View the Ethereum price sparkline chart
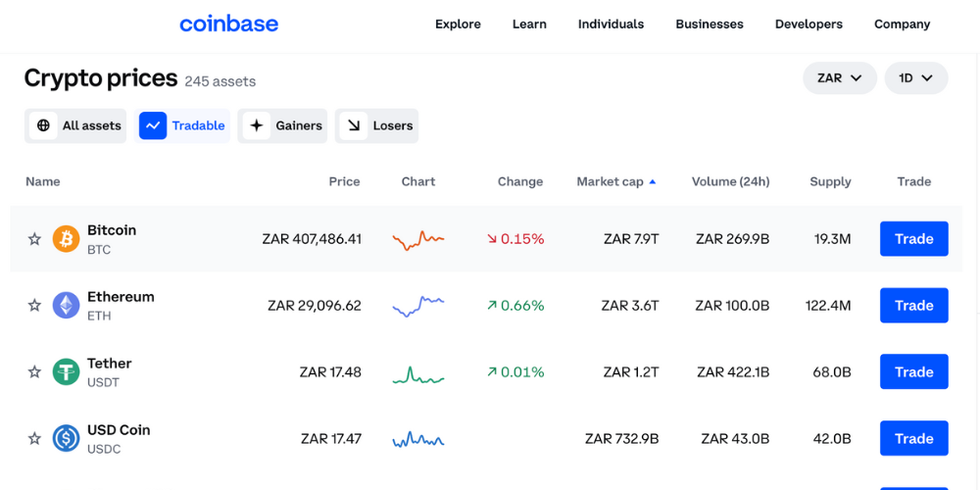Image resolution: width=980 pixels, height=490 pixels. (x=418, y=306)
